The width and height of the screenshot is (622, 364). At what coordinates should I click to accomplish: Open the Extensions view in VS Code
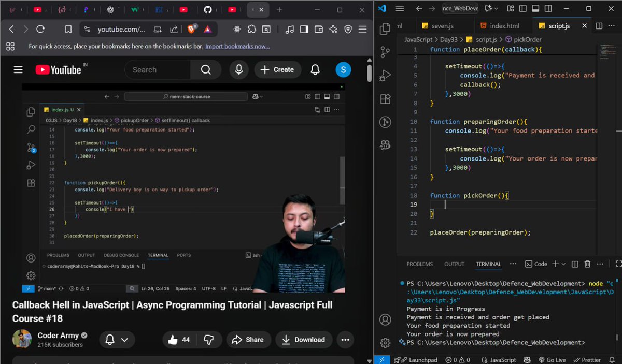pos(385,98)
